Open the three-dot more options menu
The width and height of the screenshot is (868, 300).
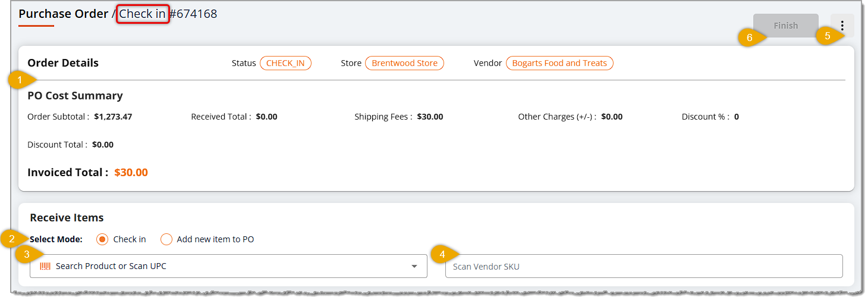tap(842, 26)
